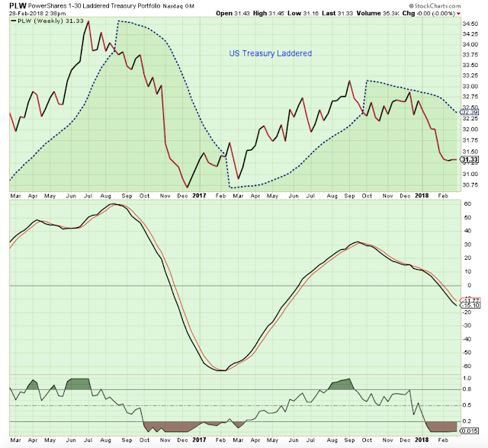Click the 28-Feb-2018 2:38pm timestamp
This screenshot has height=448, width=488.
pos(37,14)
